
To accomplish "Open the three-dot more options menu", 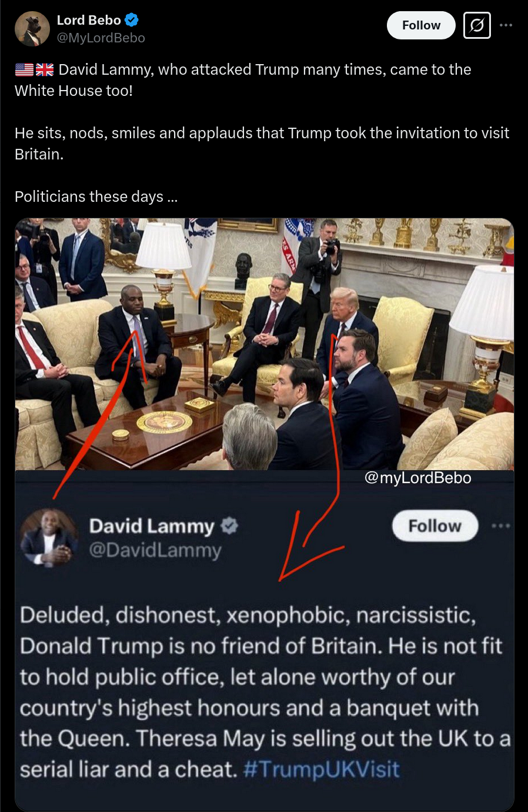I will 506,25.
